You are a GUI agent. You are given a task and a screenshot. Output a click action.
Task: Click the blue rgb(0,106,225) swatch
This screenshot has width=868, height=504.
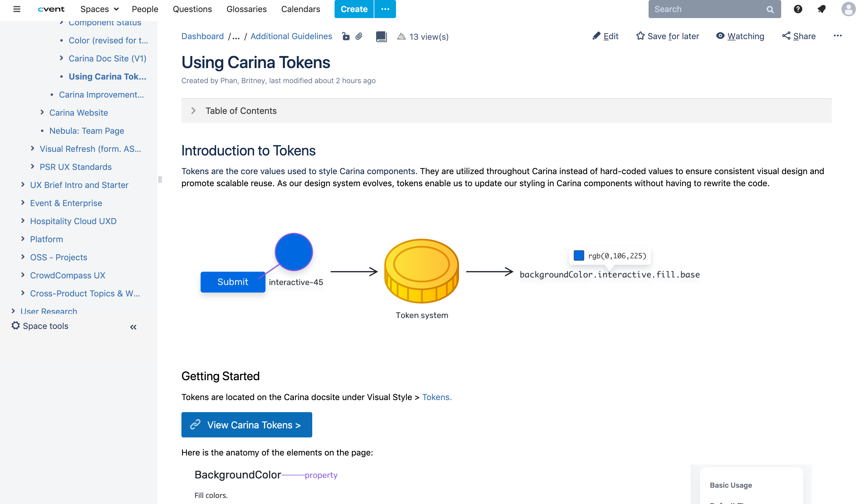tap(579, 256)
